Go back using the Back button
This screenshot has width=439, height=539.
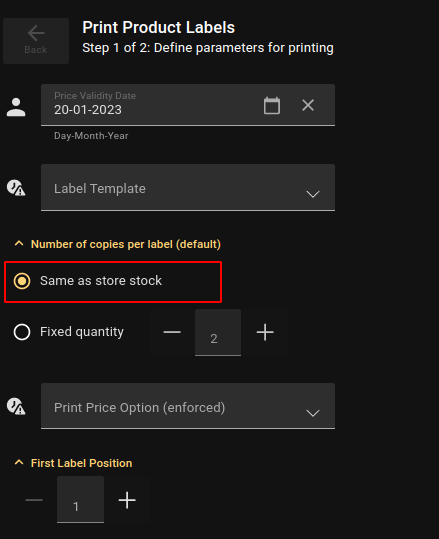coord(36,41)
